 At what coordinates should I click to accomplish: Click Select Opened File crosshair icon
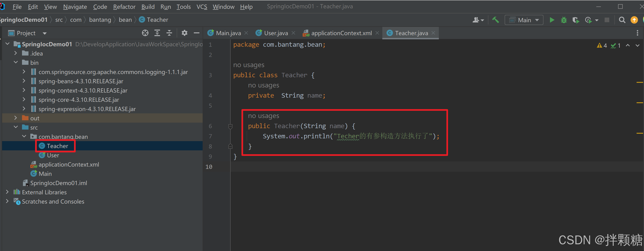pos(145,33)
